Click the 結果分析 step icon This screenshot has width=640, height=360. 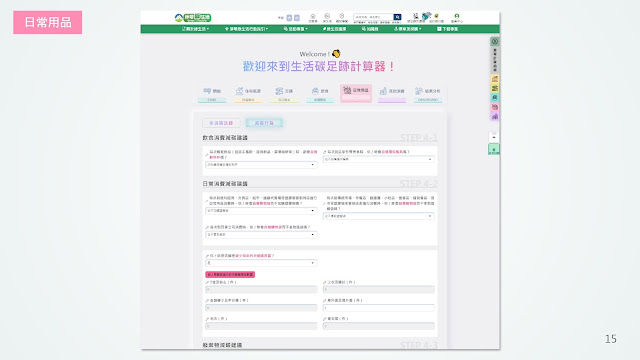(x=419, y=91)
